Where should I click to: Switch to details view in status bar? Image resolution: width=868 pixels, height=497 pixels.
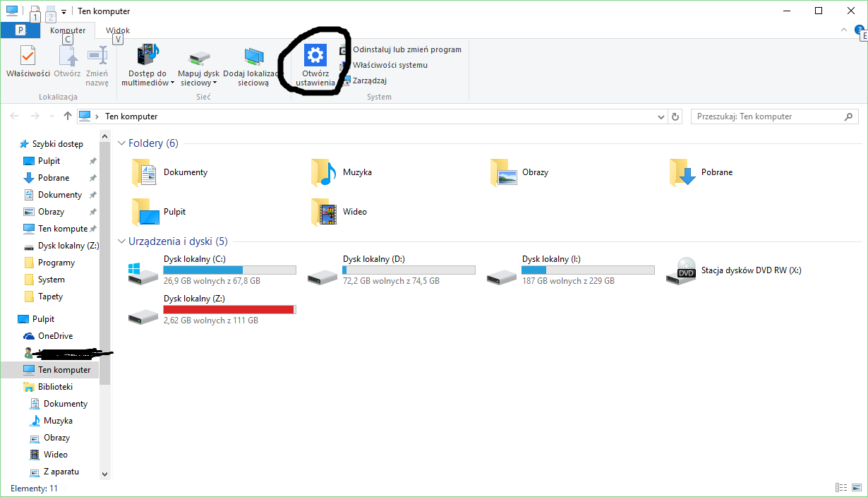840,488
